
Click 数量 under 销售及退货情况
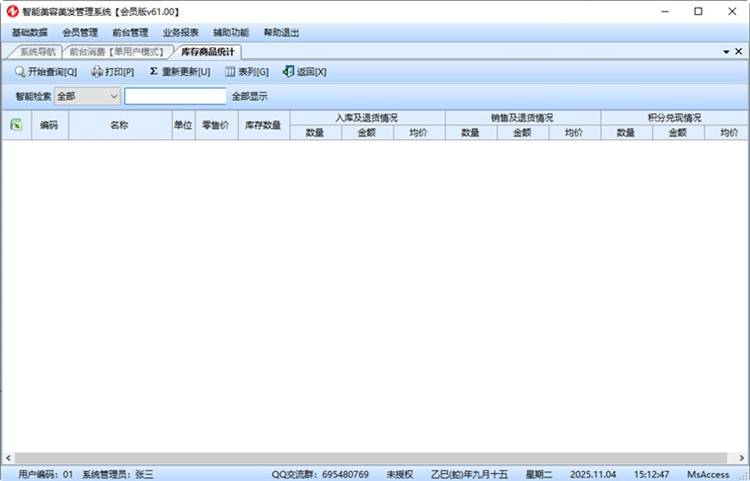pyautogui.click(x=471, y=132)
